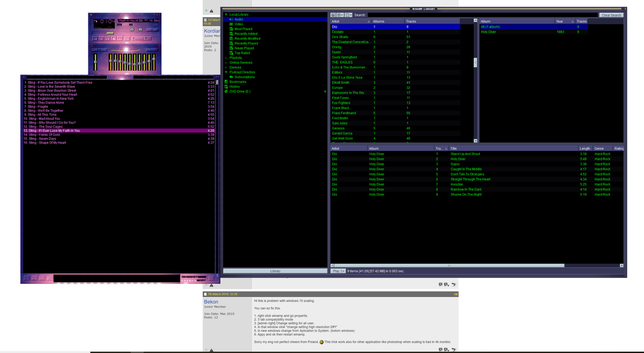Toggle equalizer ON button
Image resolution: width=644 pixels, height=353 pixels.
[x=95, y=50]
